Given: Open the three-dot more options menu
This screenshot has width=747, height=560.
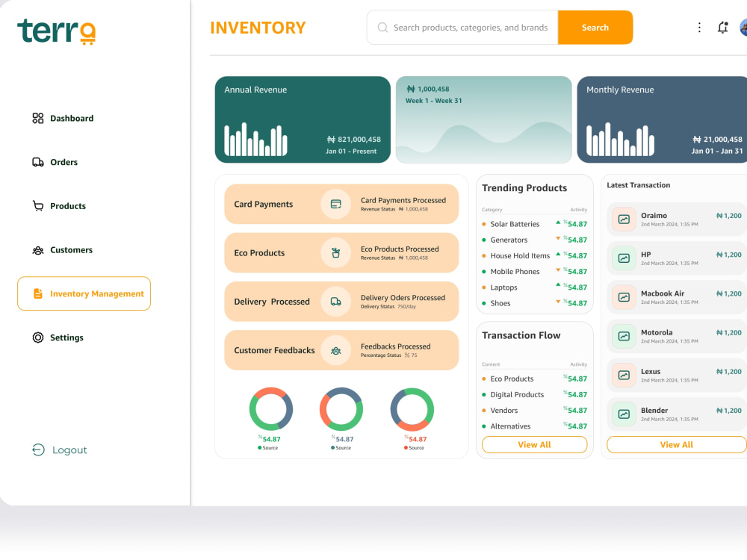Looking at the screenshot, I should [x=699, y=28].
